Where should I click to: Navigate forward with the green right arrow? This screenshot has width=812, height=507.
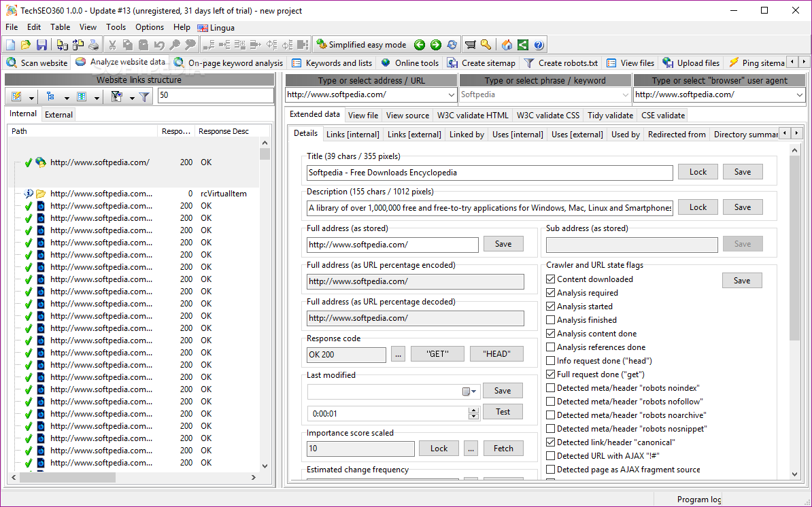point(435,45)
